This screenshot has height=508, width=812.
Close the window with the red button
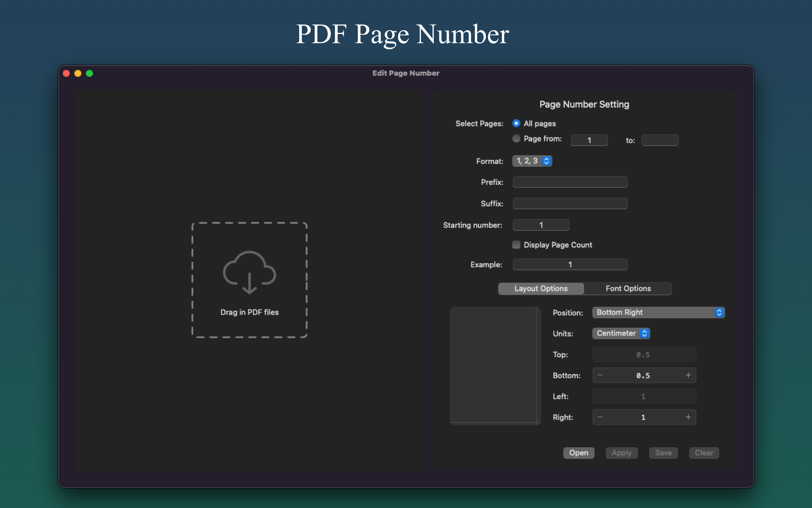[x=67, y=73]
